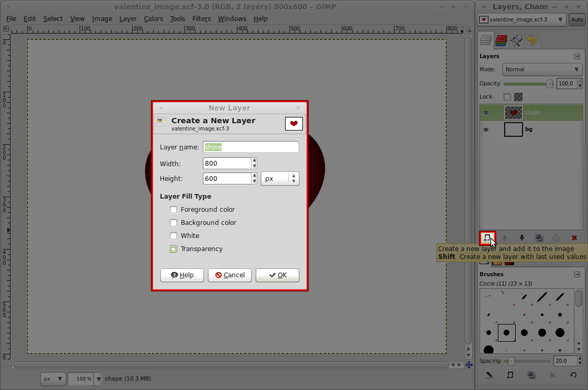Switch to the Channels tab icon
The width and height of the screenshot is (588, 390).
(500, 40)
